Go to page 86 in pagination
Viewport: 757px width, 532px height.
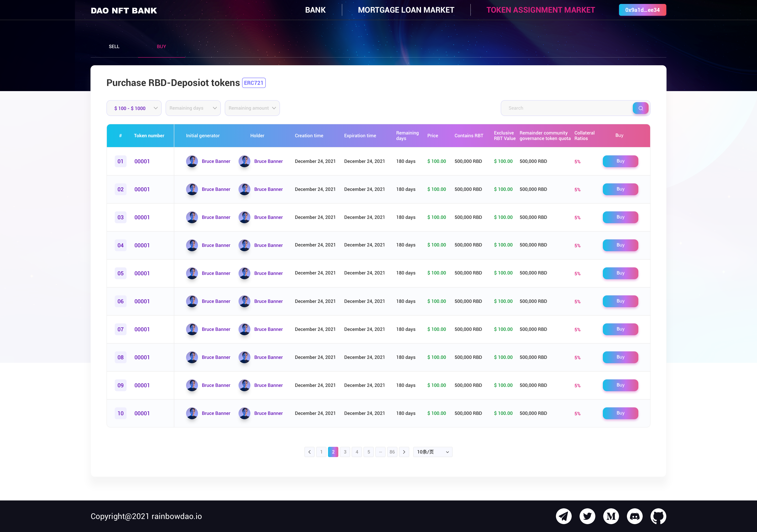(392, 452)
